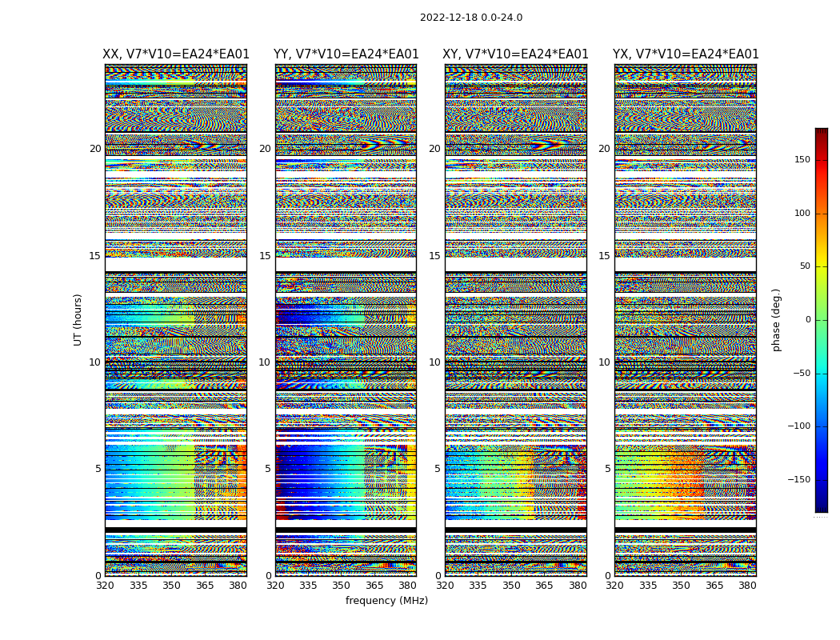Click the YY panel's 5 hour tick label

(x=268, y=469)
